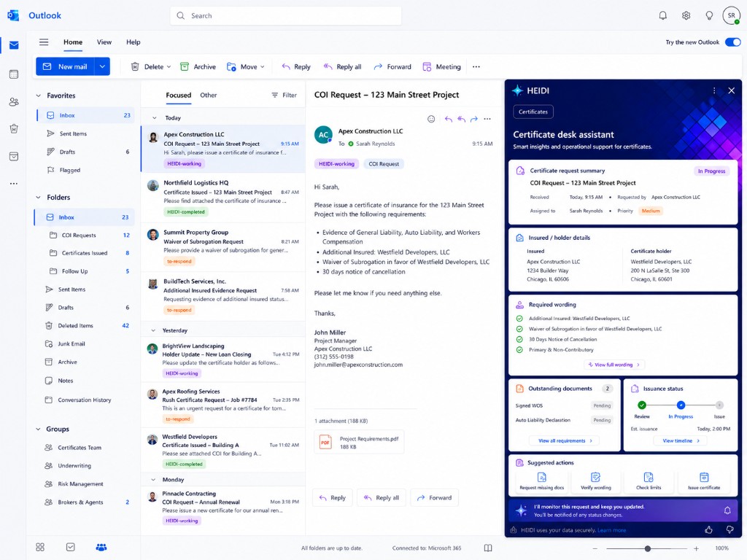Collapse the Monday message group

point(153,480)
